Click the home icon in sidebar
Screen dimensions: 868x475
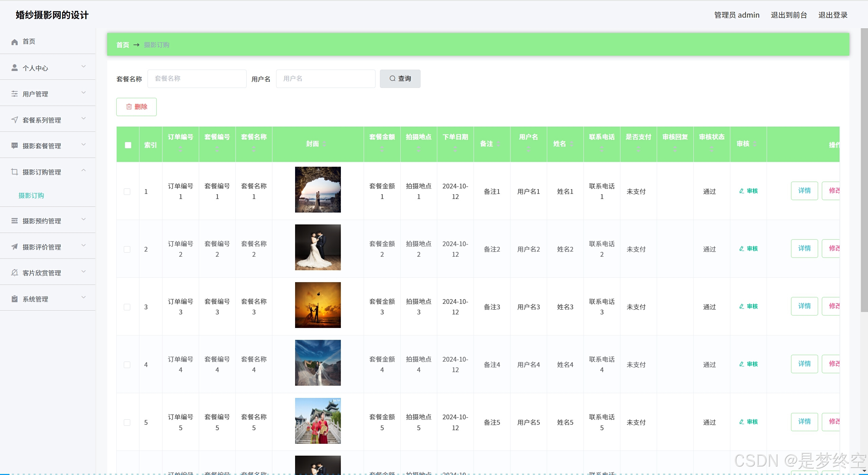point(14,42)
